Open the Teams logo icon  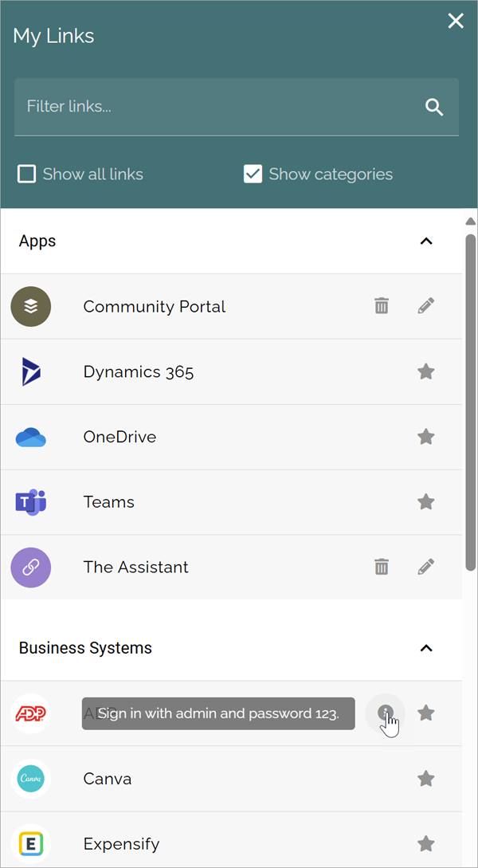click(31, 502)
